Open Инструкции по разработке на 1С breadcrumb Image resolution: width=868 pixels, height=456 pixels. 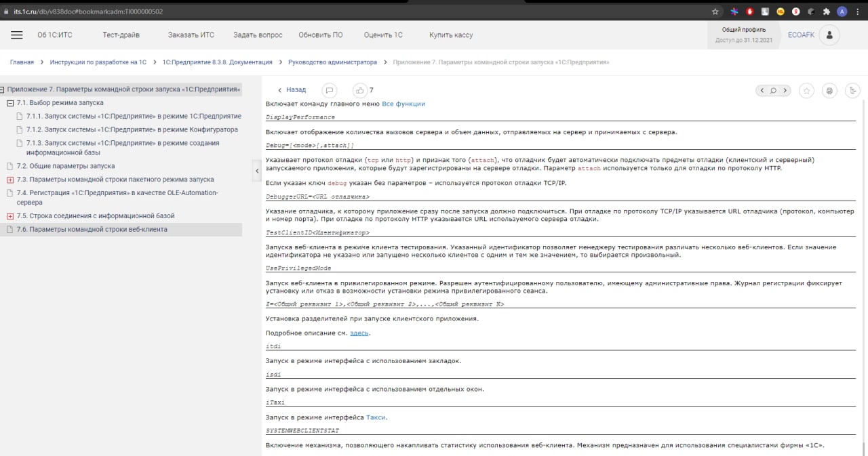click(98, 62)
